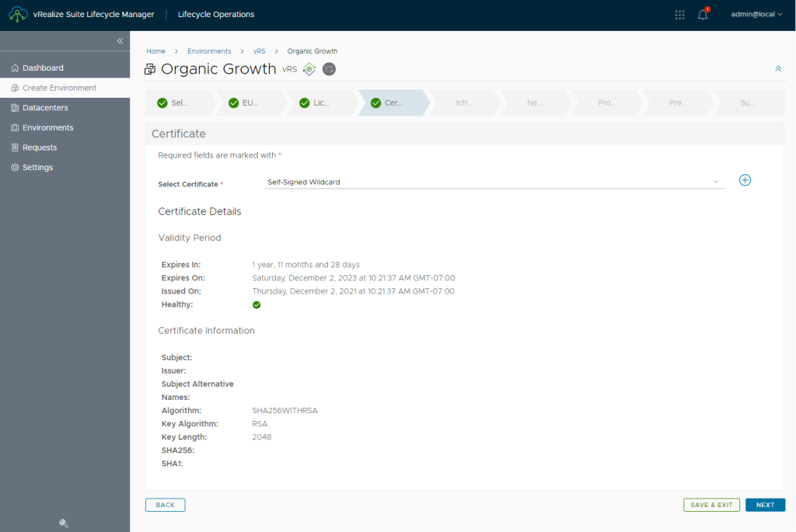Viewport: 796px width, 532px height.
Task: Open the notifications bell
Action: tap(703, 14)
